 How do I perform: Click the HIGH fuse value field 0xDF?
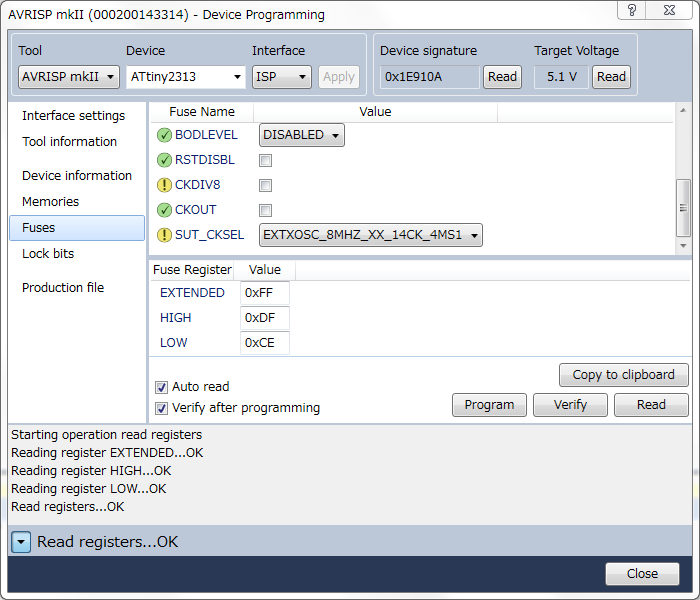pos(265,318)
